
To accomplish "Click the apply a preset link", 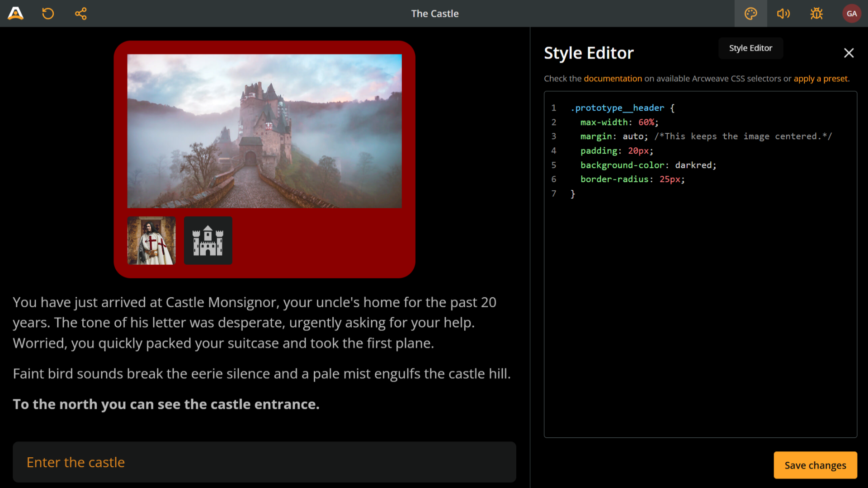I will [x=821, y=78].
